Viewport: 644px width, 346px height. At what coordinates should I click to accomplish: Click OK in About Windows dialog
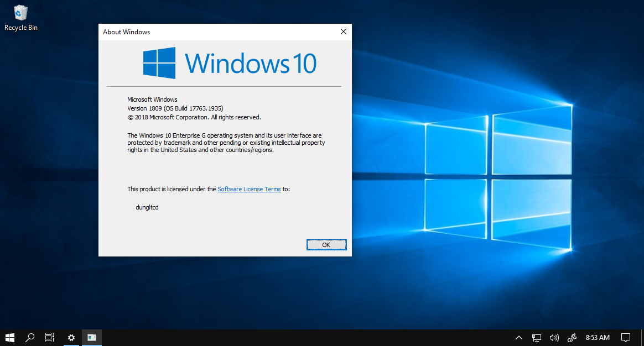[x=326, y=245]
